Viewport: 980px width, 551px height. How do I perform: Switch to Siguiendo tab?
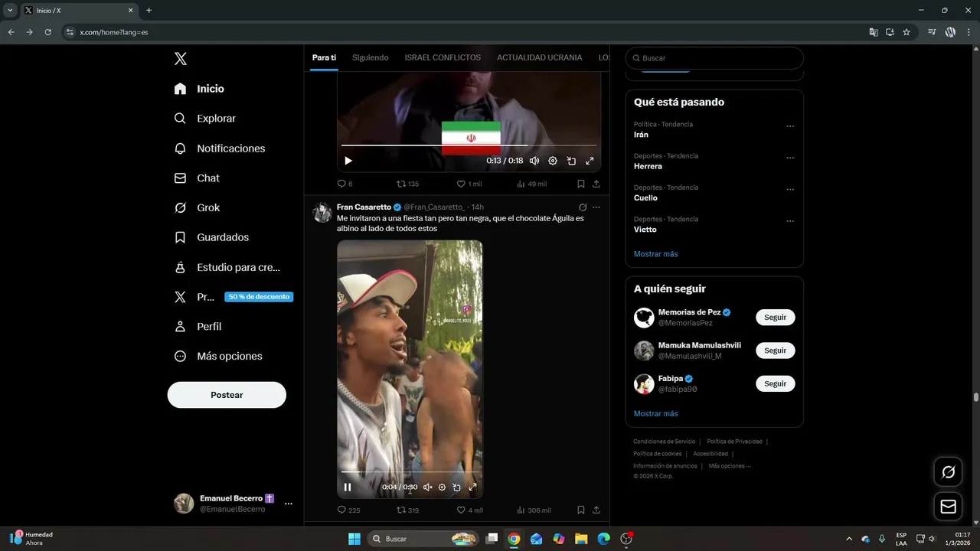coord(370,58)
